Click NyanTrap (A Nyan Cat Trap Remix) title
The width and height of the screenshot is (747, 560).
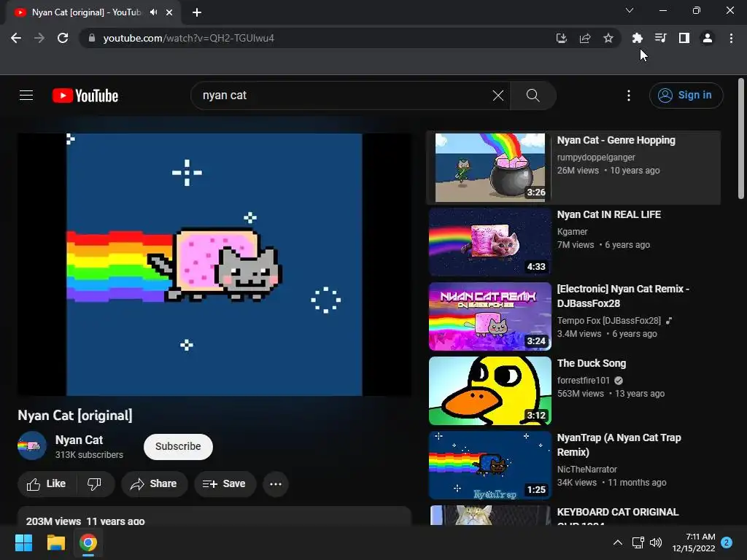(619, 444)
